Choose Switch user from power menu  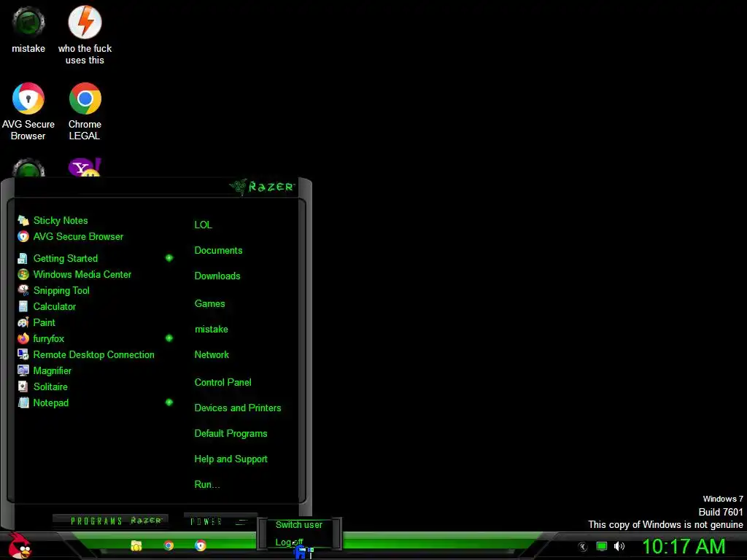coord(298,525)
